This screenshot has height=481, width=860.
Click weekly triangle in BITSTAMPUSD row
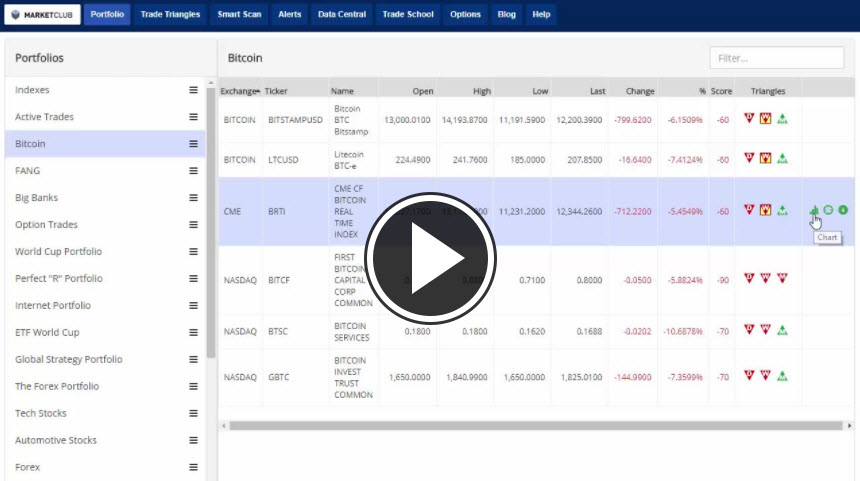[x=766, y=118]
